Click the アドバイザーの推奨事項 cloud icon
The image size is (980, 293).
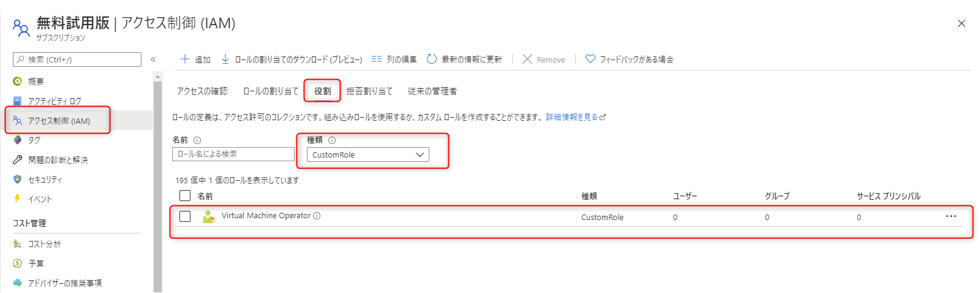[17, 283]
